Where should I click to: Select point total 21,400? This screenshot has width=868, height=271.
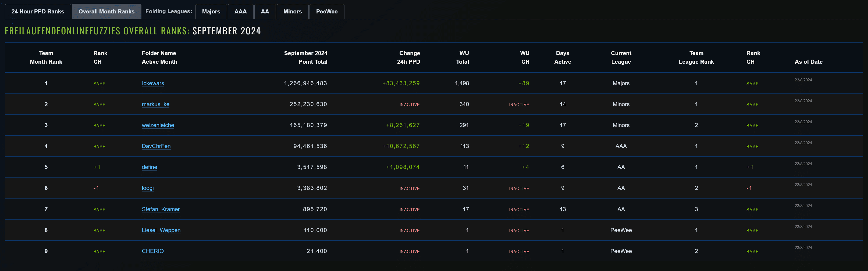(x=317, y=251)
